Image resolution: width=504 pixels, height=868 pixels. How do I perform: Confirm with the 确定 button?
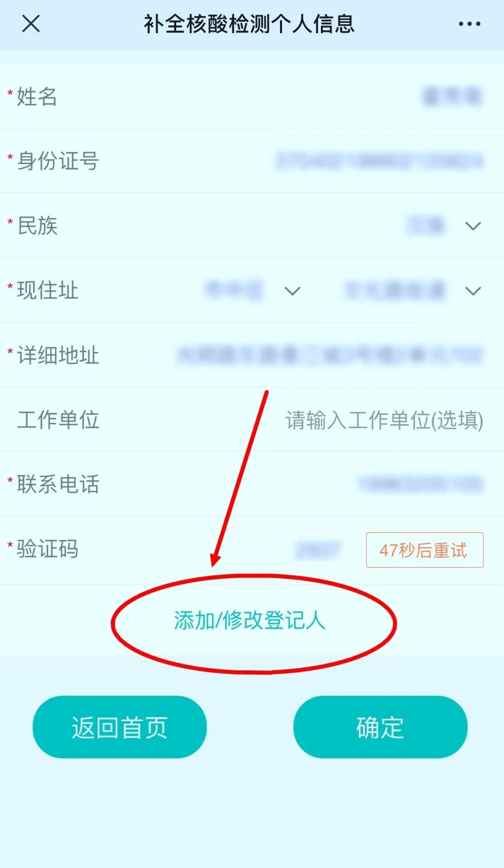tap(380, 727)
